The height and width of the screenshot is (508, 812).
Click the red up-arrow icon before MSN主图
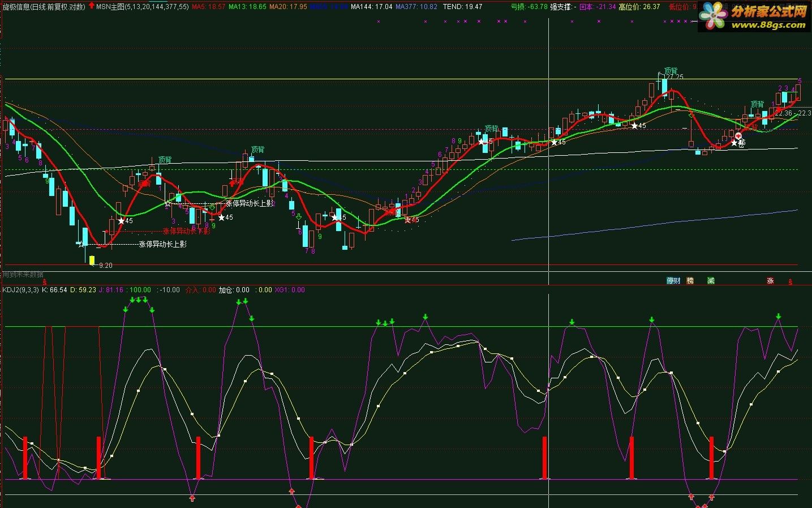point(91,6)
